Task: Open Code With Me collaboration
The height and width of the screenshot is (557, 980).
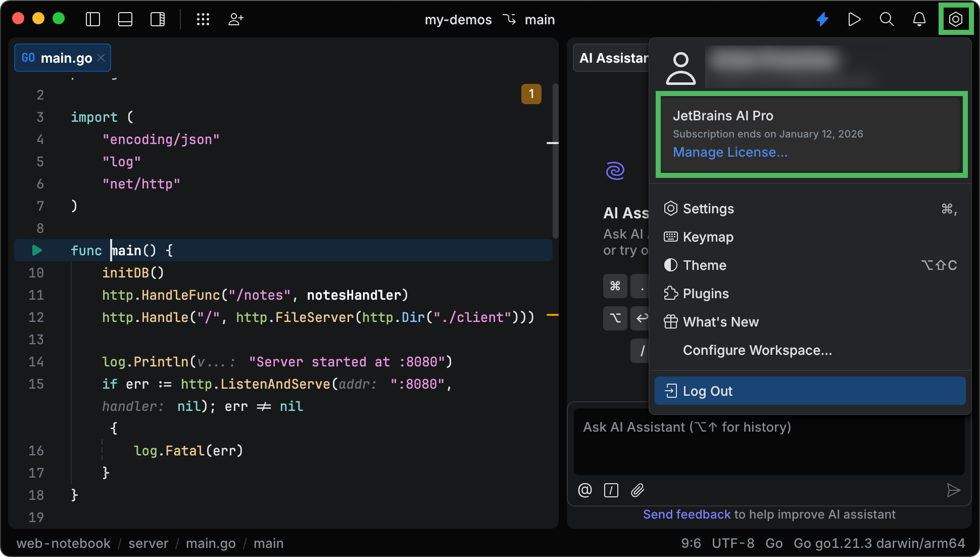Action: click(235, 19)
